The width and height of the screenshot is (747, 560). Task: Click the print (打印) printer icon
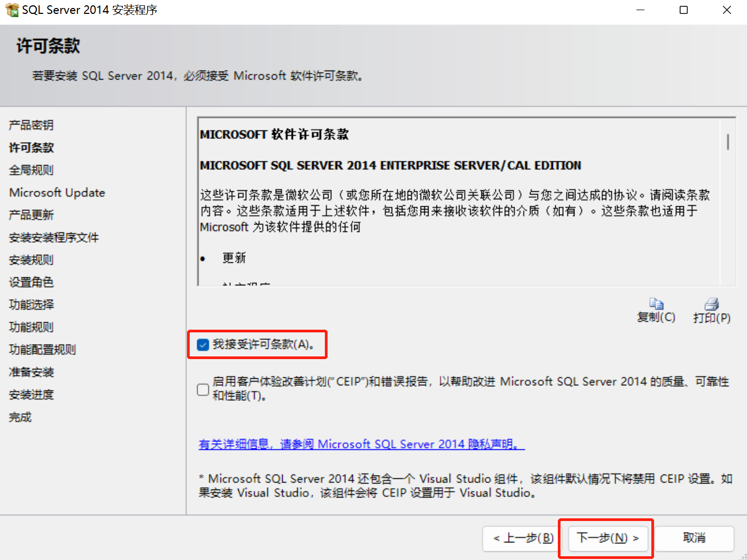(712, 304)
